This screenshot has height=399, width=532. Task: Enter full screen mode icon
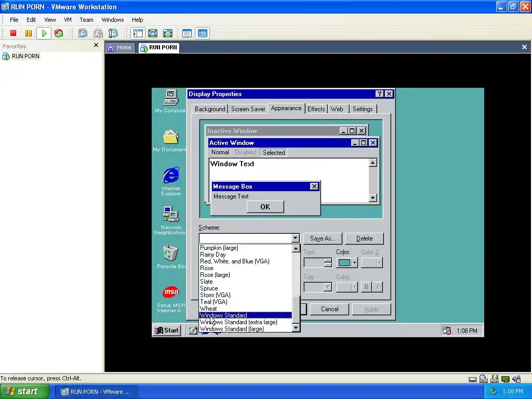[168, 33]
